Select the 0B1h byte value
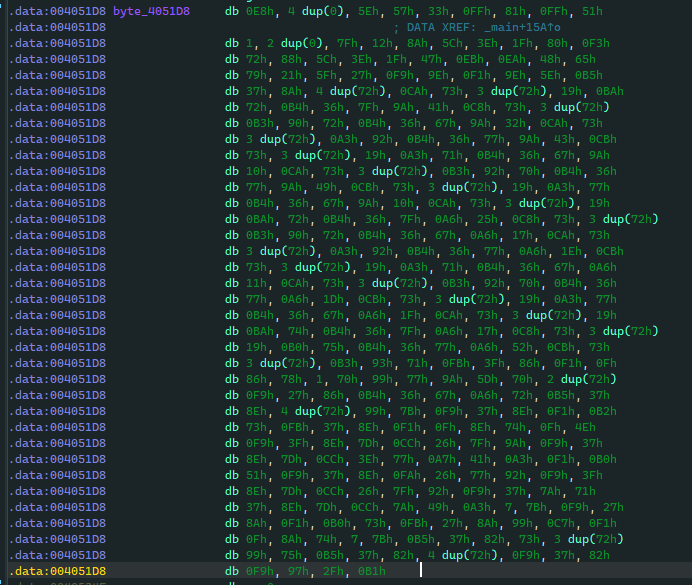 (372, 571)
